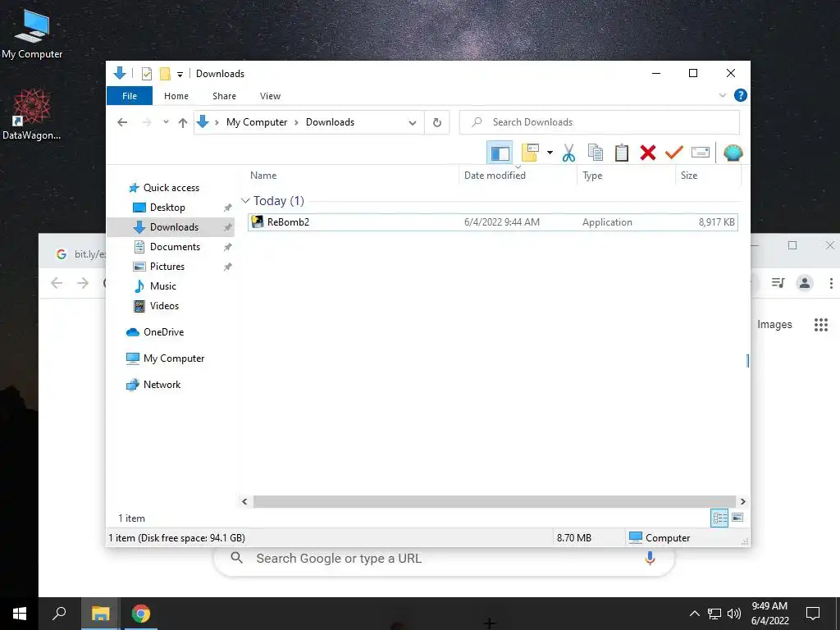Open the Explorer help question mark
The image size is (840, 630).
741,95
